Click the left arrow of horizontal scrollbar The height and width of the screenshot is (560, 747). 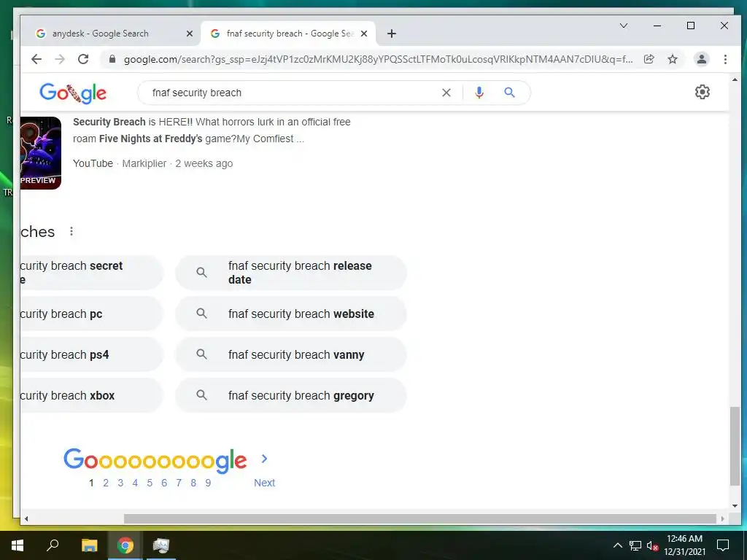tap(26, 518)
